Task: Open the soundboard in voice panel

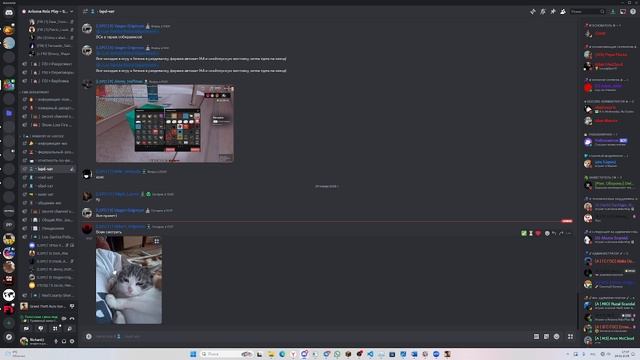Action: coord(70,329)
